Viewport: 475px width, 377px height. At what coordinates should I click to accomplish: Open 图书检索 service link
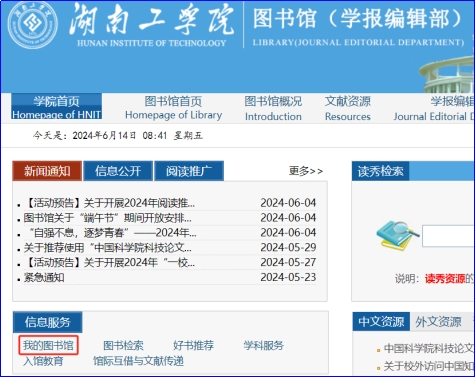pyautogui.click(x=123, y=345)
